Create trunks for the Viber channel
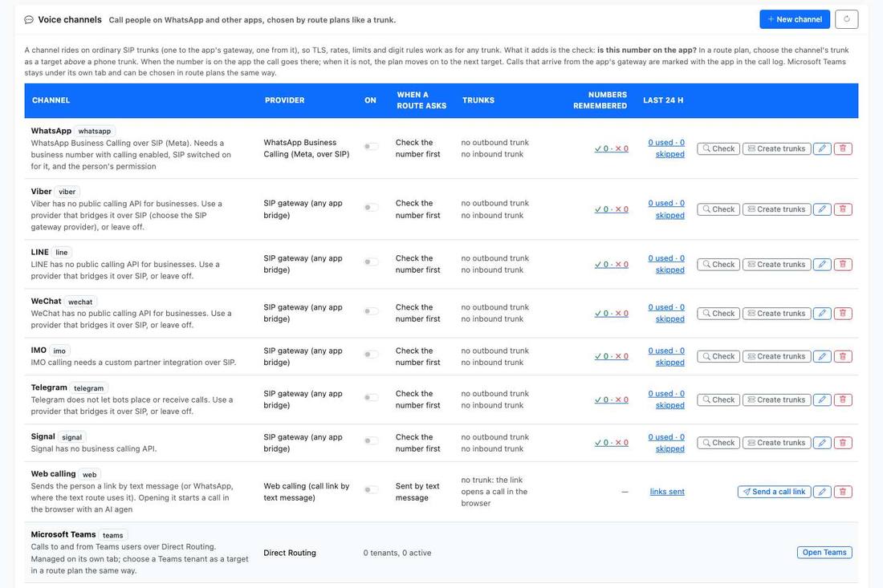 coord(776,209)
